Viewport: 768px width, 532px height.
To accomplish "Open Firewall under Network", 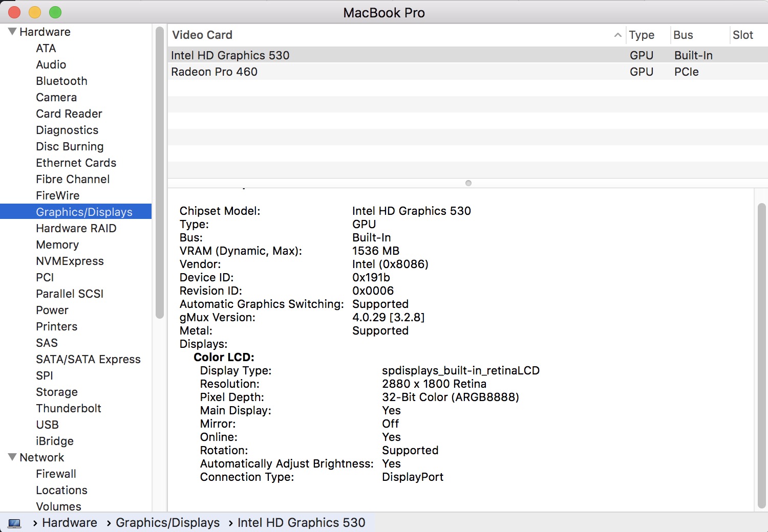I will [x=56, y=474].
